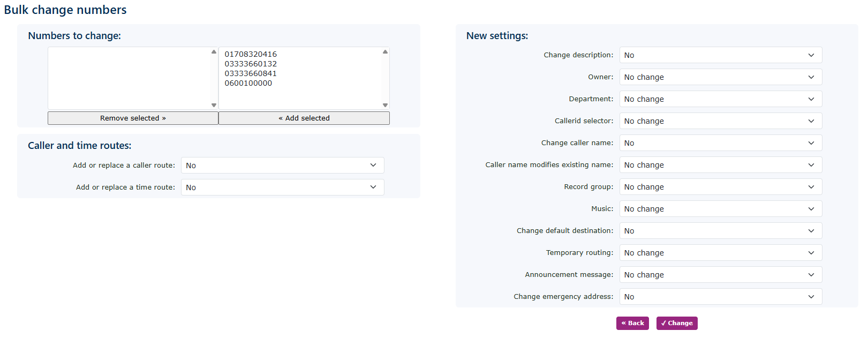Open the Announcement message dropdown
868x353 pixels.
(720, 275)
